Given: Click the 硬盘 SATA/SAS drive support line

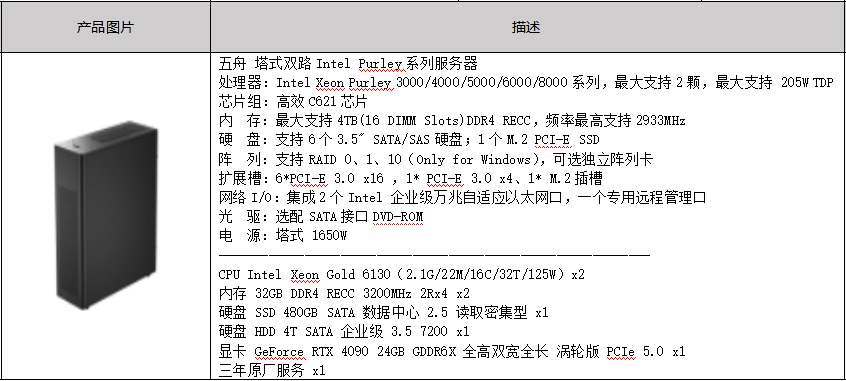Looking at the screenshot, I should (409, 140).
